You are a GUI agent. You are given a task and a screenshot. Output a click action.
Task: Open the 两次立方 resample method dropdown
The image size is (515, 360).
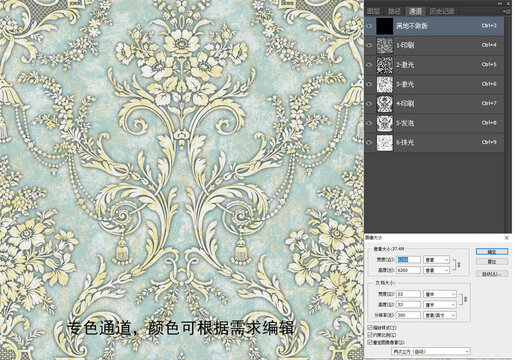431,351
